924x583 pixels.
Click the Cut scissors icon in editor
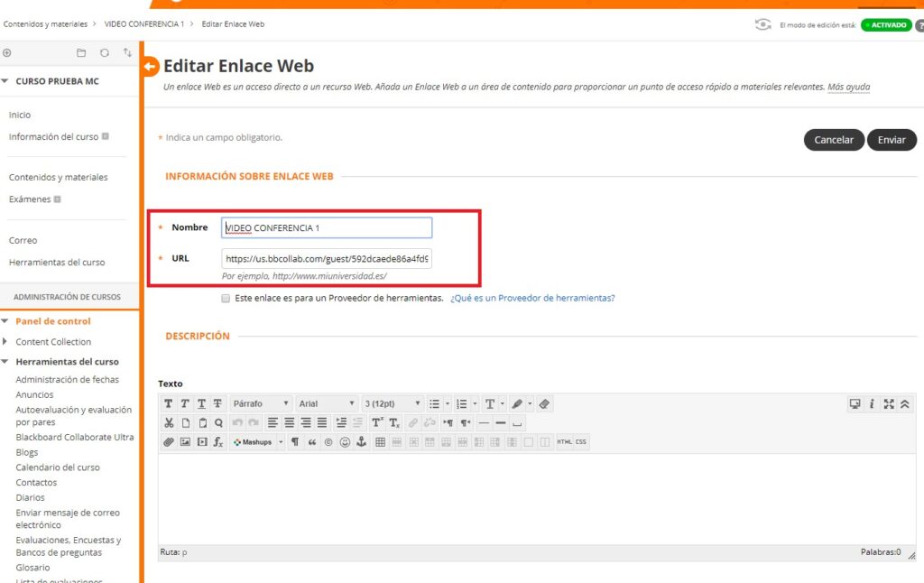click(169, 422)
